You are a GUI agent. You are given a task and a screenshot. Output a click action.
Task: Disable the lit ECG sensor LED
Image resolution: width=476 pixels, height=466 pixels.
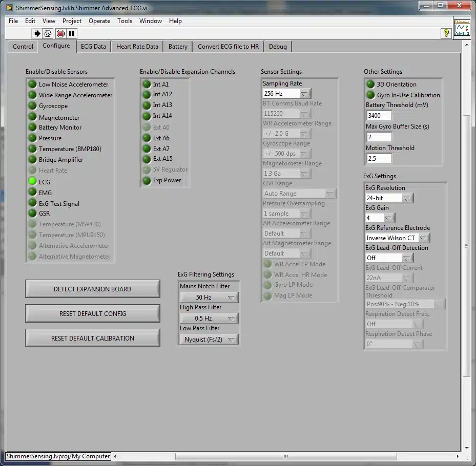(32, 181)
